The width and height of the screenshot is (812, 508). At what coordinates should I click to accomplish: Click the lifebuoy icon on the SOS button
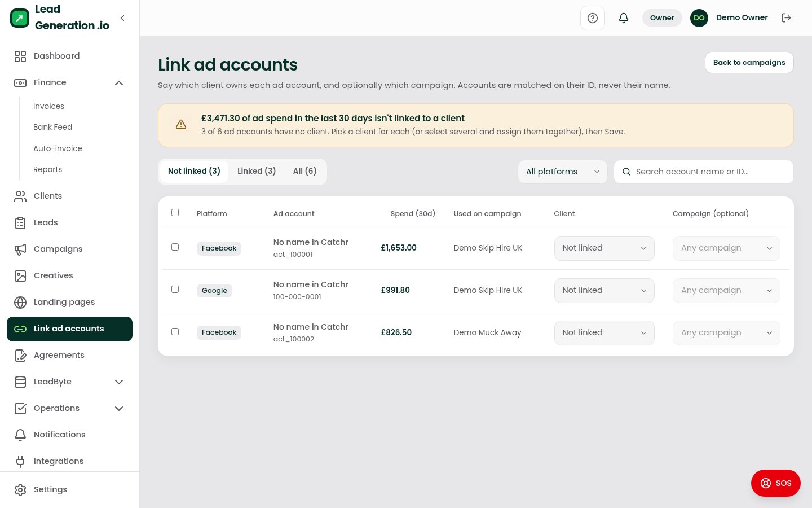(x=766, y=483)
